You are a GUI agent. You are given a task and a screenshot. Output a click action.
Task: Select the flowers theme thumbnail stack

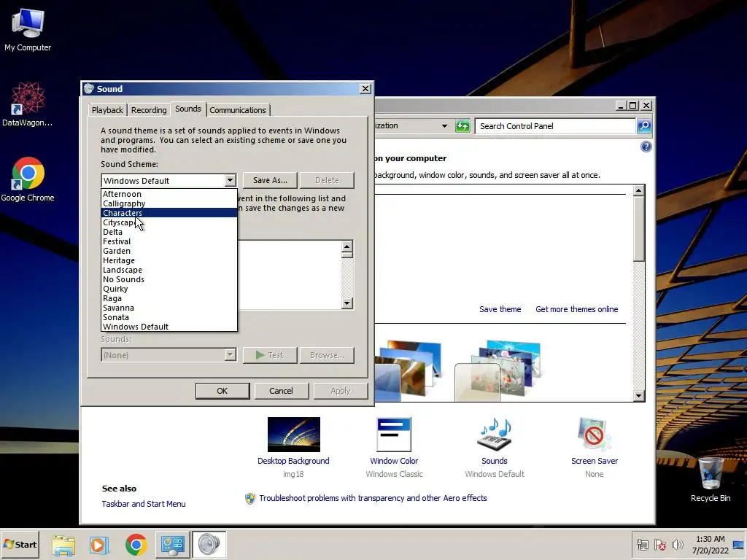coord(498,370)
